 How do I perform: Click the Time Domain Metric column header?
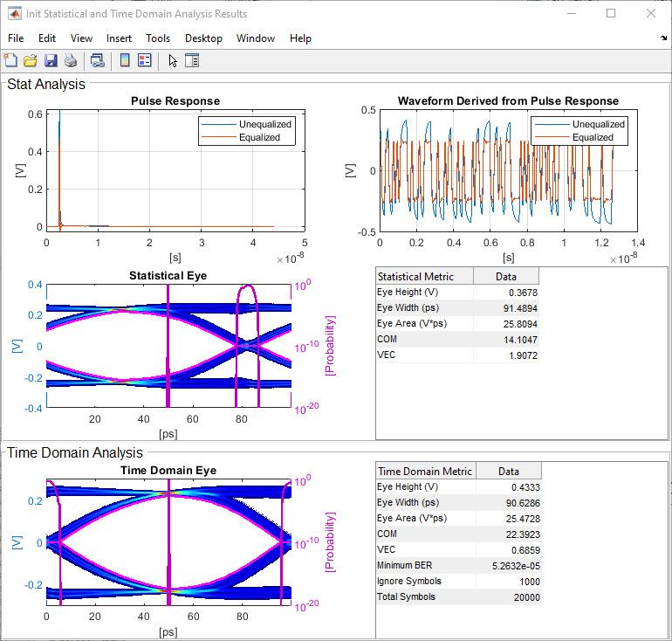(x=425, y=471)
